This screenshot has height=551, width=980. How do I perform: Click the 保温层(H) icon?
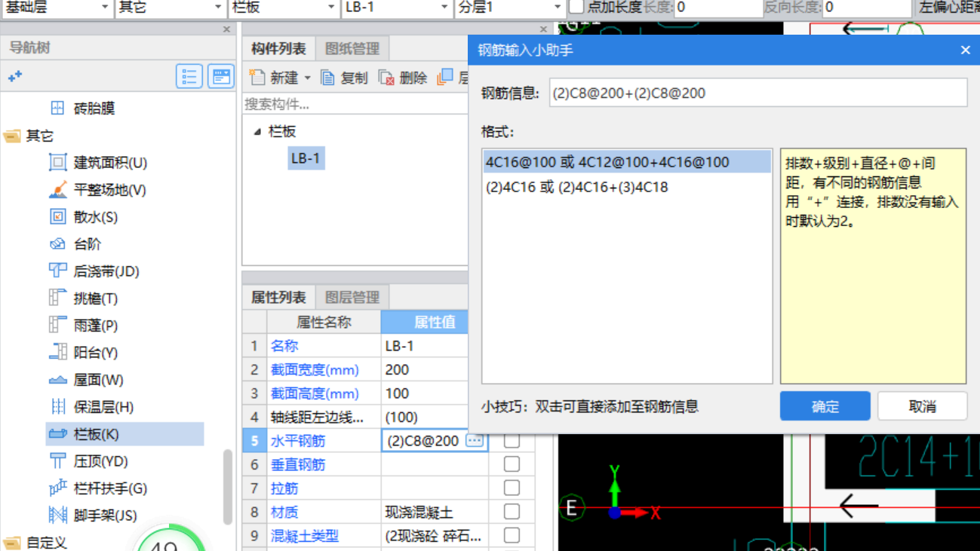tap(57, 407)
